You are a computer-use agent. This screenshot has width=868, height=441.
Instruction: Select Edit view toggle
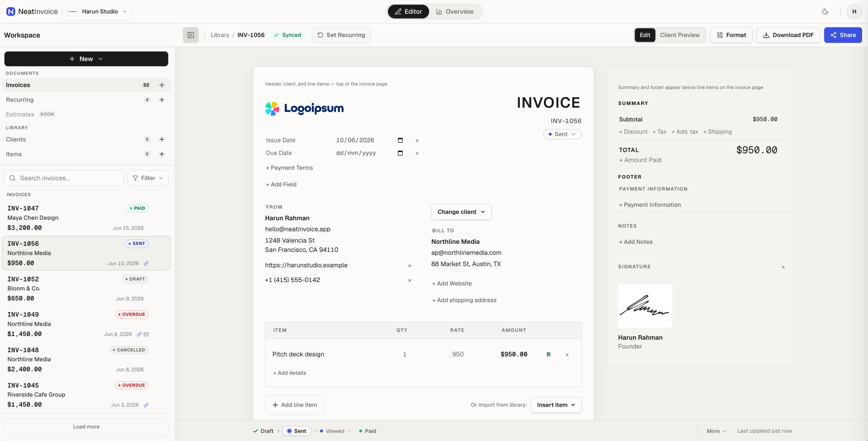(x=645, y=35)
